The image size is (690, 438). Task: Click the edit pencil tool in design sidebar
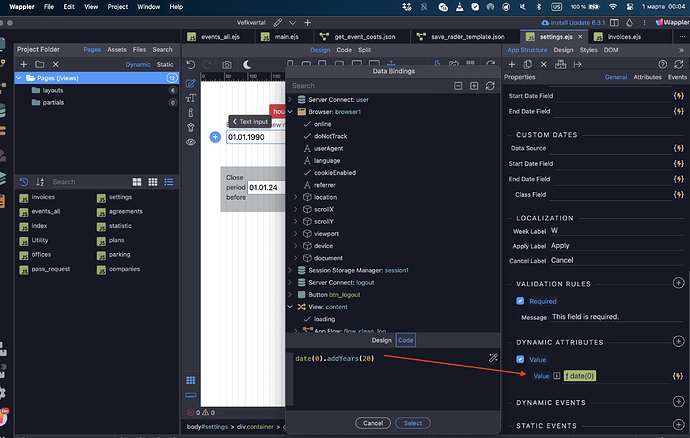pyautogui.click(x=191, y=83)
